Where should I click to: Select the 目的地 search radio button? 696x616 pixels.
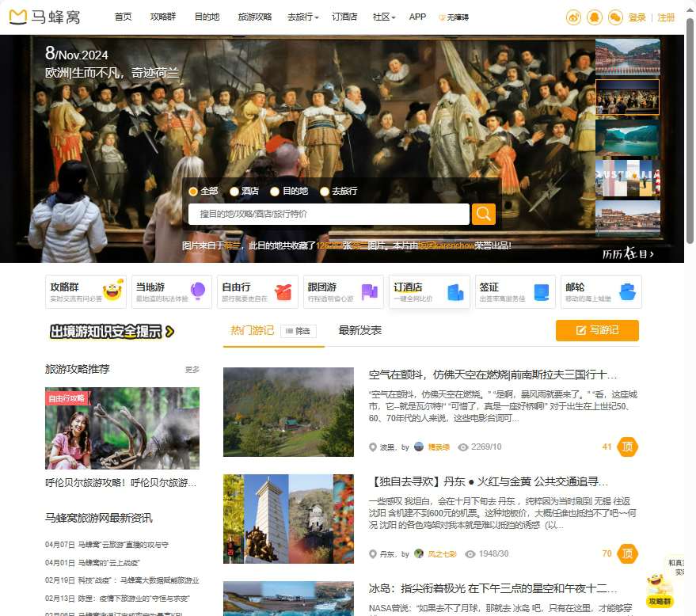click(273, 191)
